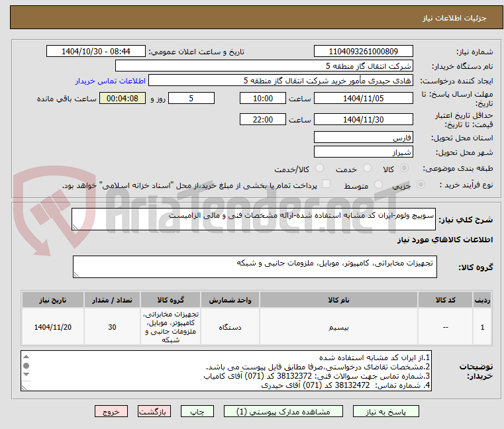This screenshot has width=504, height=429.
Task: Click the کد کالا column header
Action: (x=445, y=300)
